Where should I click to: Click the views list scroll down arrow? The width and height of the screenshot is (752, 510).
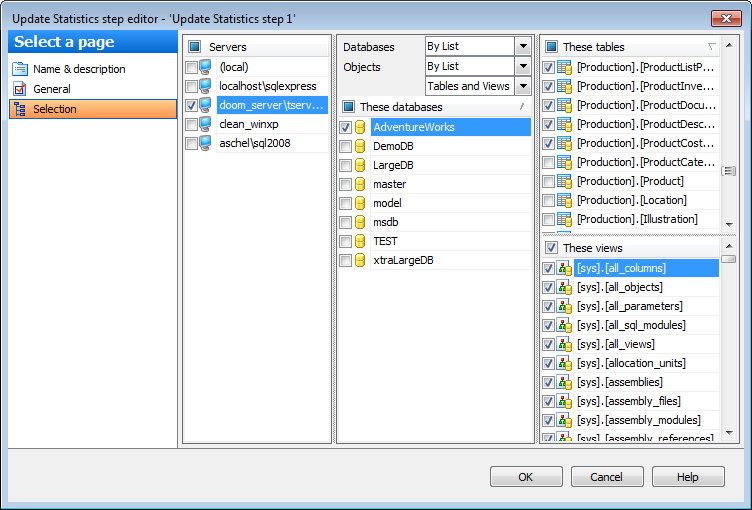point(729,433)
